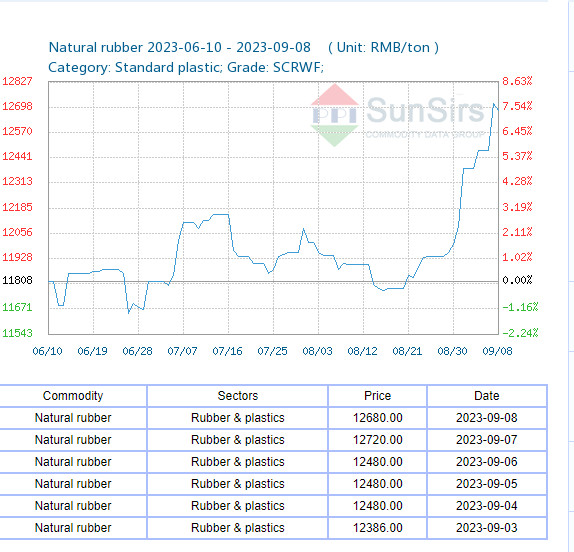Click the 2023-09-04 date cell
Viewport: 574px width, 552px height.
[x=487, y=506]
